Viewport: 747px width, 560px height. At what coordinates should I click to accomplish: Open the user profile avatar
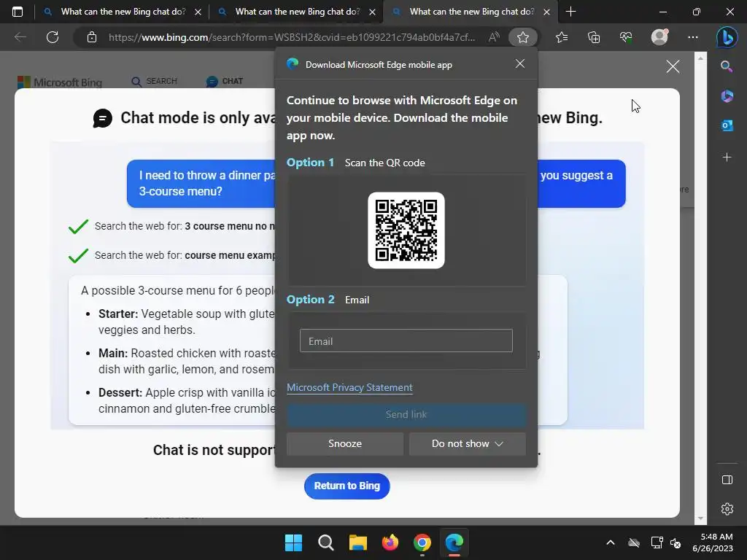click(659, 37)
